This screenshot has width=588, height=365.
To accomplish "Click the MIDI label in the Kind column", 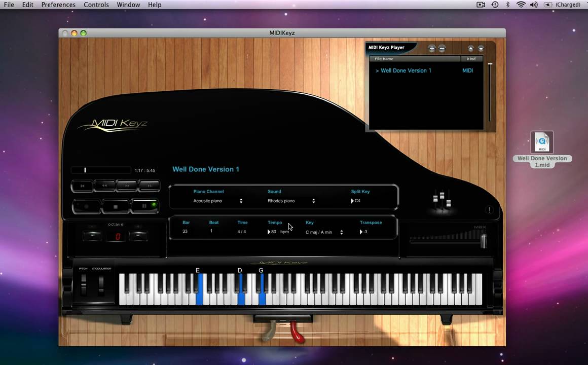I will coord(467,70).
